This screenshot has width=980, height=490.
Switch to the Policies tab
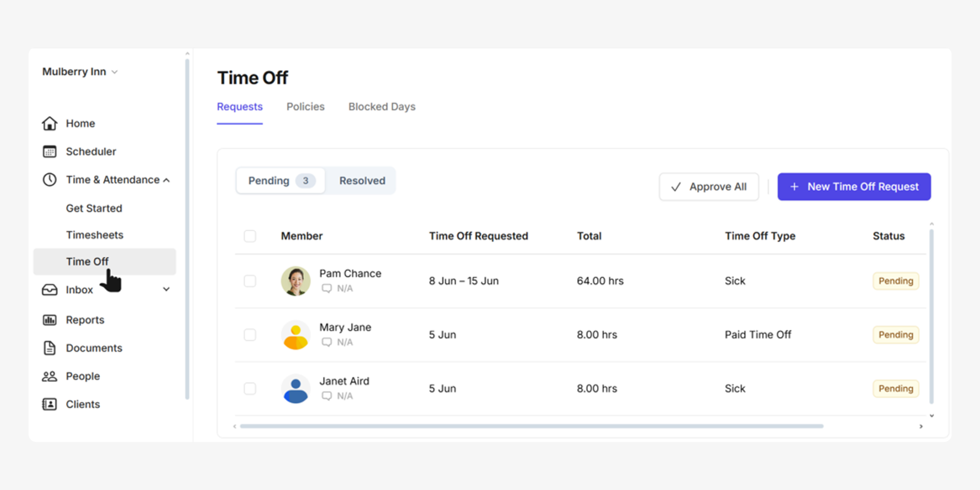click(305, 107)
